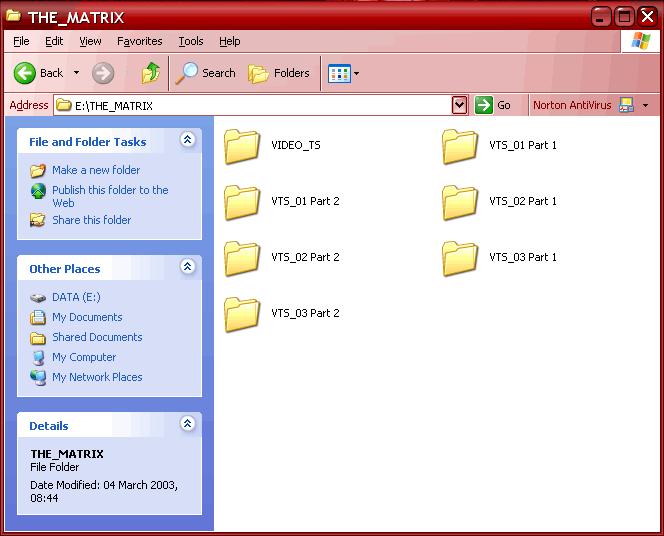Click the Publish to Web globe icon
The height and width of the screenshot is (536, 664).
(38, 191)
